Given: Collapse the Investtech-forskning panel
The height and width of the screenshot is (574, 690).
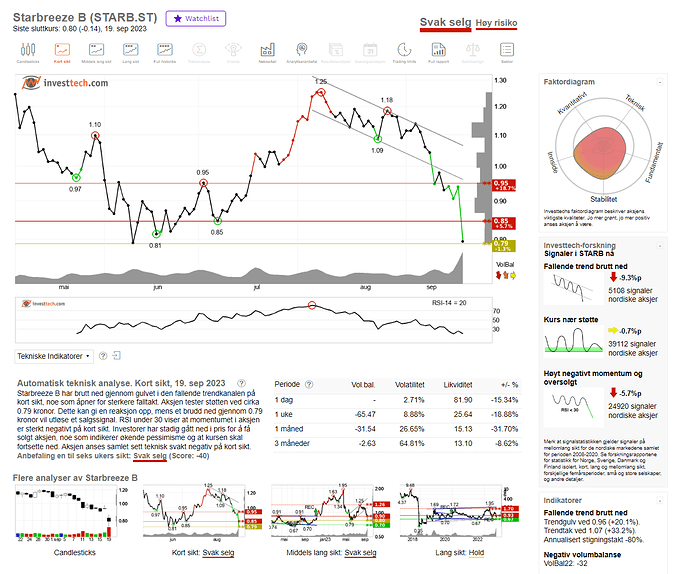Looking at the screenshot, I should [660, 246].
